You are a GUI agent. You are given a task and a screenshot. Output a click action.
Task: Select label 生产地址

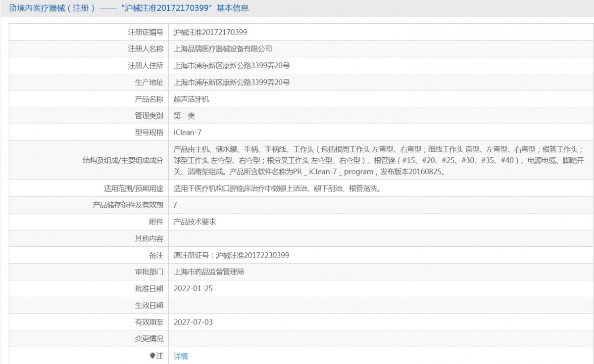pyautogui.click(x=149, y=83)
